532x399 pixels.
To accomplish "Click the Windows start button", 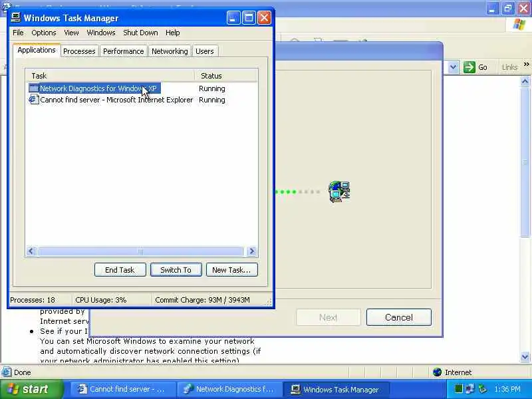I will tap(32, 389).
